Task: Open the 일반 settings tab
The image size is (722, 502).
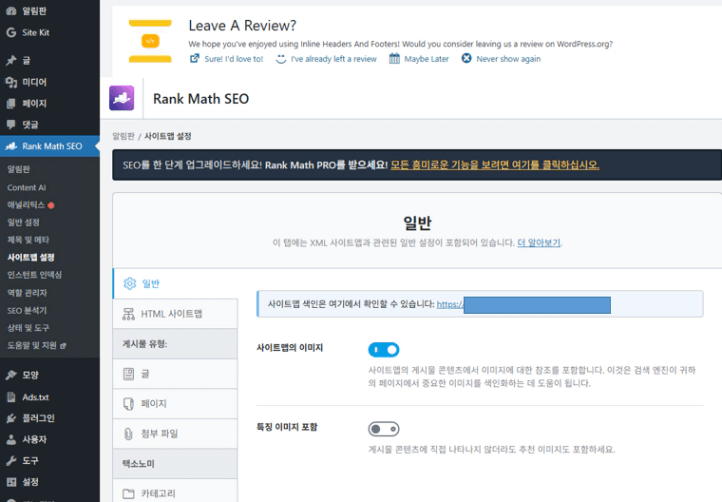Action: (175, 283)
